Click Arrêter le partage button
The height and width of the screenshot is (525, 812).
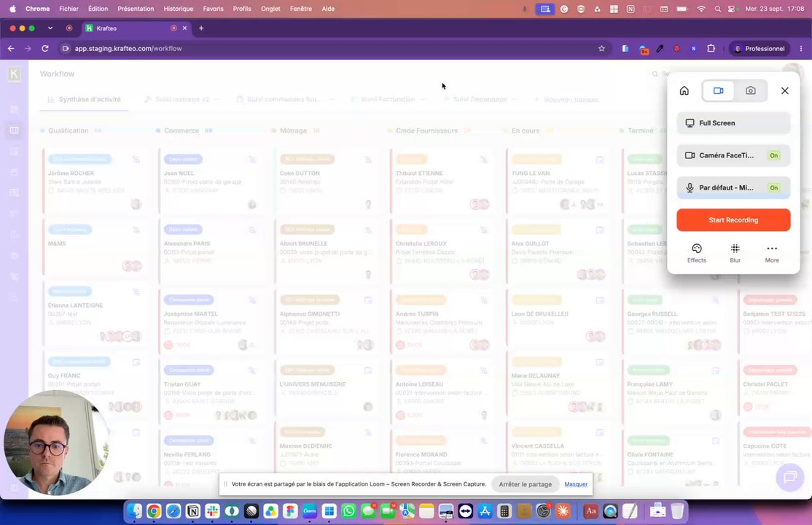[525, 484]
